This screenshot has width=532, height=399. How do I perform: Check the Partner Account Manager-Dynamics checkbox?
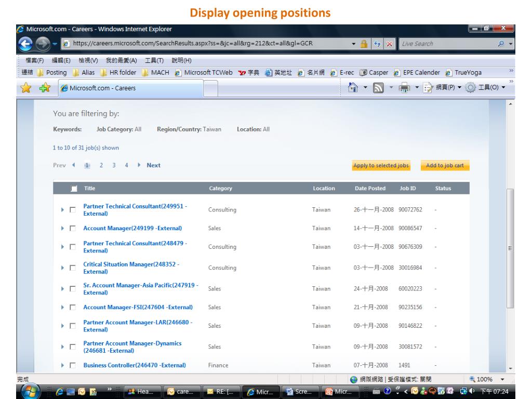[73, 347]
